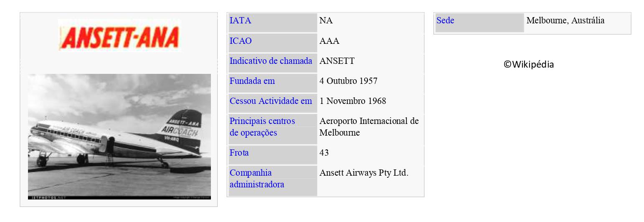Open the Frota link
644x222 pixels.
click(239, 153)
